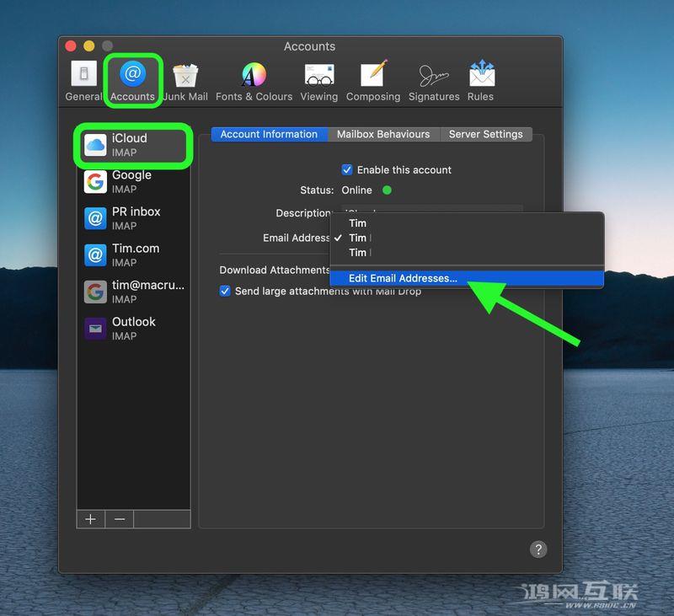Select the first Tim dropdown entry

coord(357,222)
